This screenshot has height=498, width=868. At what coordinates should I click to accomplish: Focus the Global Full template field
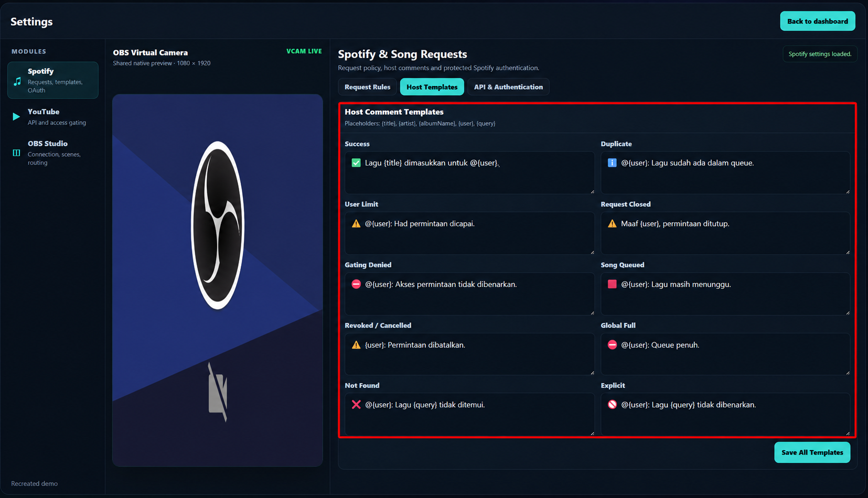(725, 354)
